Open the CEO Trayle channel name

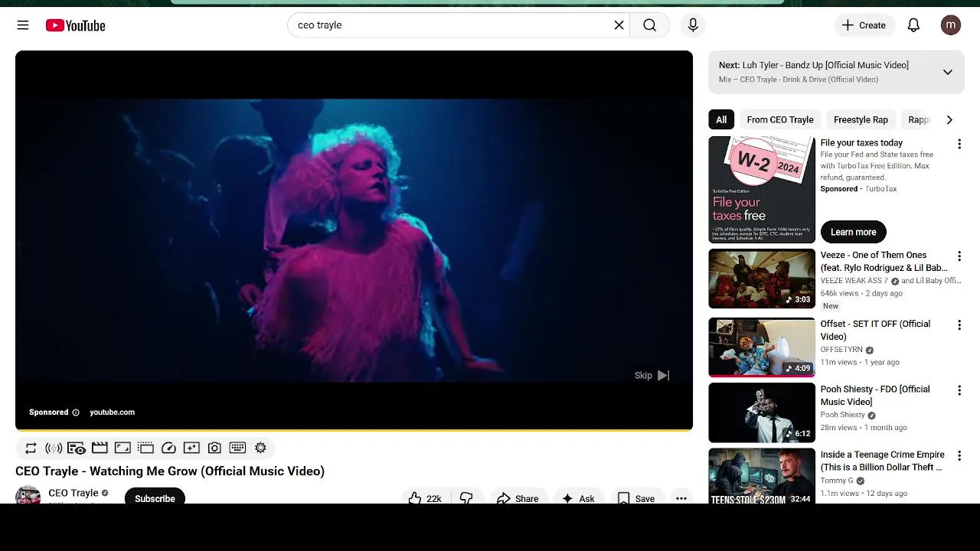tap(73, 493)
